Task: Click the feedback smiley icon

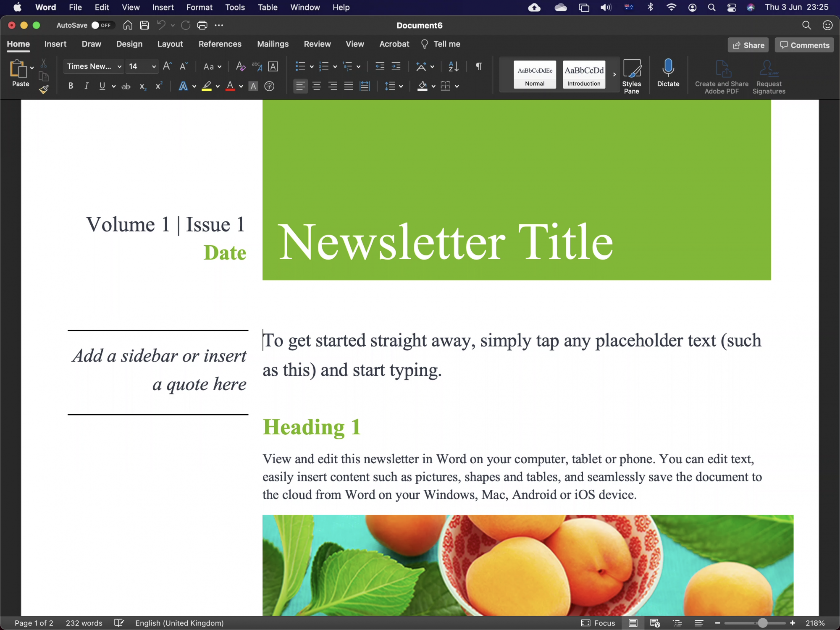Action: pyautogui.click(x=827, y=25)
